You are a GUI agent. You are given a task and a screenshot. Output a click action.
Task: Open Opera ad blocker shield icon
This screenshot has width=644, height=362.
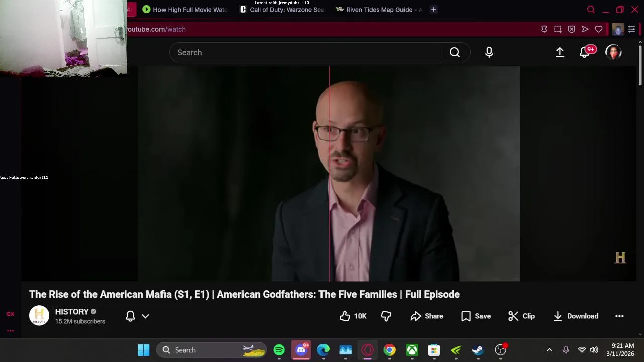point(572,29)
